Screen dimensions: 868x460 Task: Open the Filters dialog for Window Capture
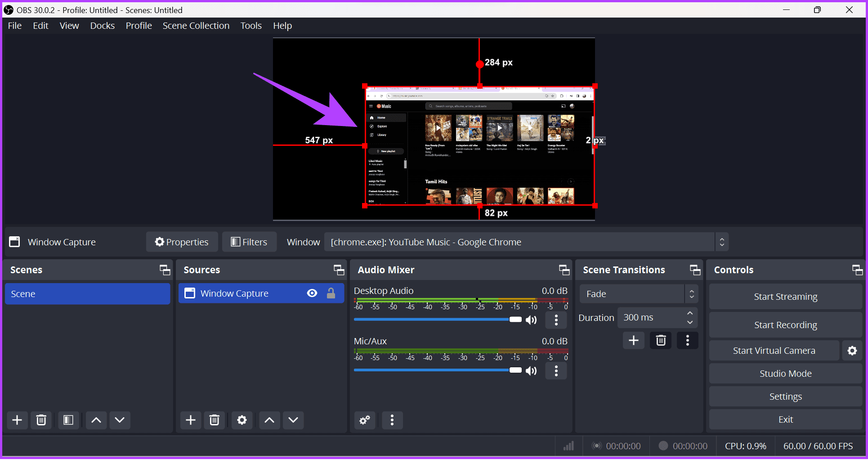pos(249,242)
